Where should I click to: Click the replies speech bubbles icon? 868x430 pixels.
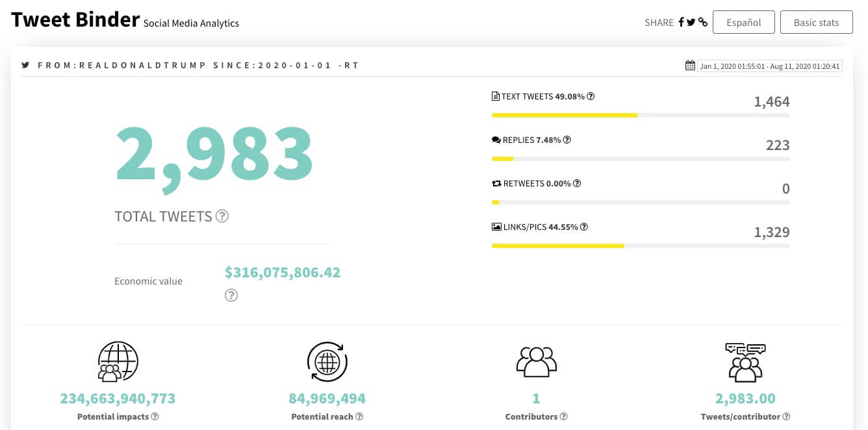pos(496,140)
